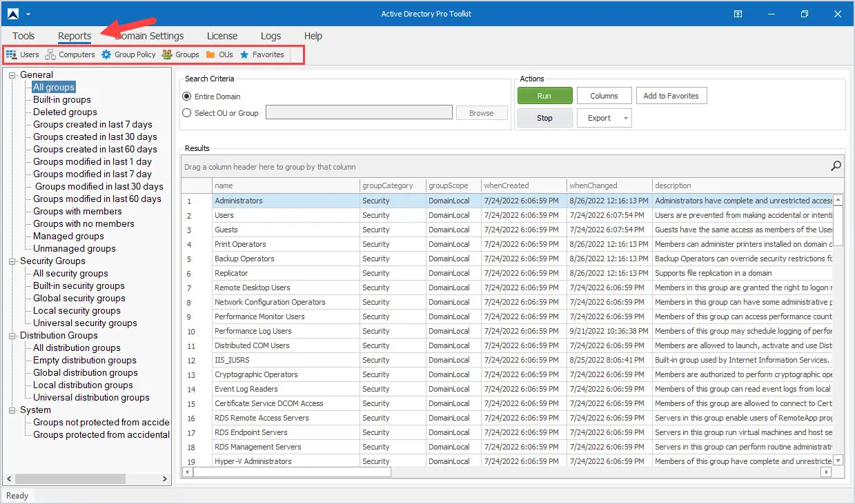Screen dimensions: 855x504
Task: Open the Groups reports icon
Action: coord(167,54)
